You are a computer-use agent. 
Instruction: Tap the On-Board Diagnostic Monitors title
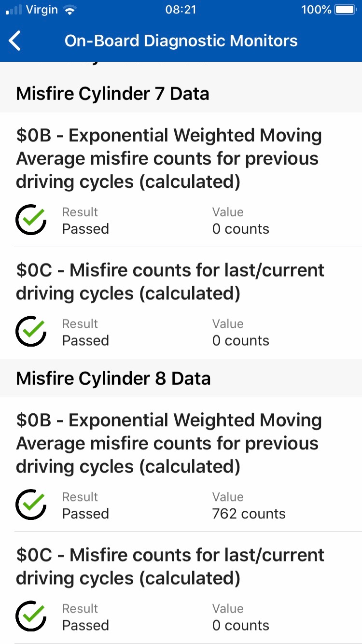tap(181, 41)
